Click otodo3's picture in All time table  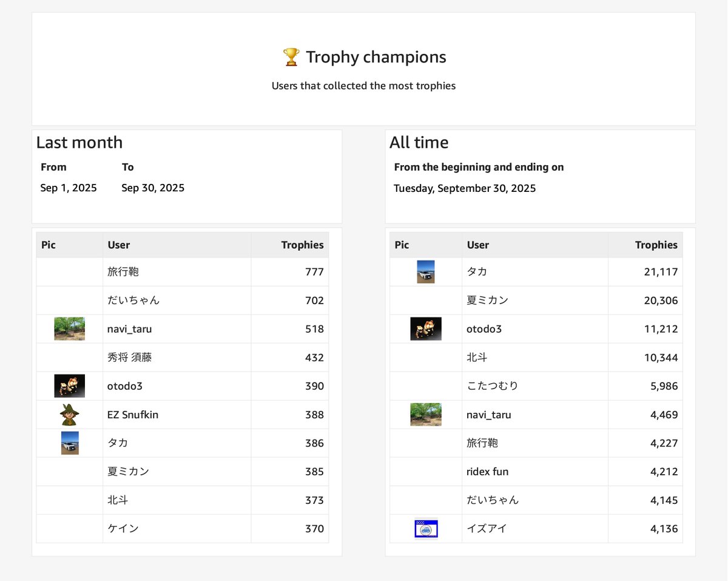pyautogui.click(x=426, y=329)
